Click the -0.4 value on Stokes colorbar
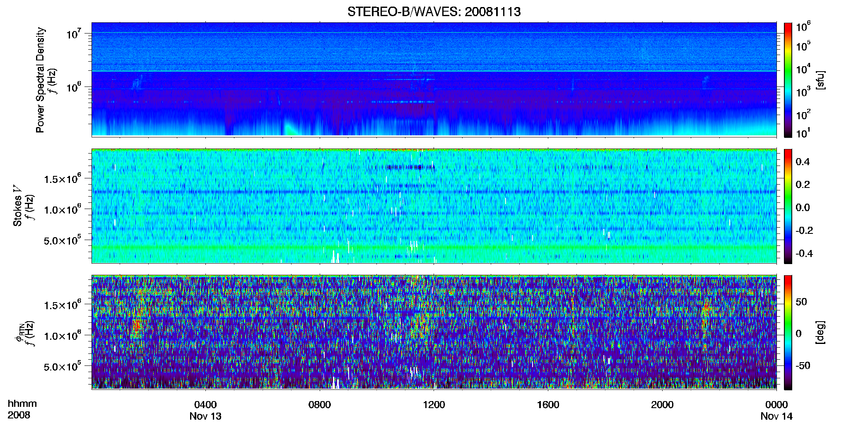This screenshot has width=868, height=447. 804,253
